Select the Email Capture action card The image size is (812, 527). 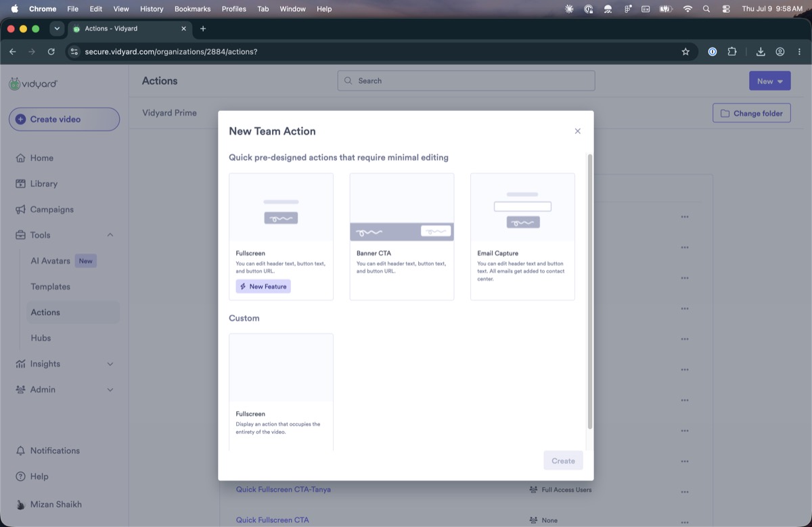tap(522, 237)
